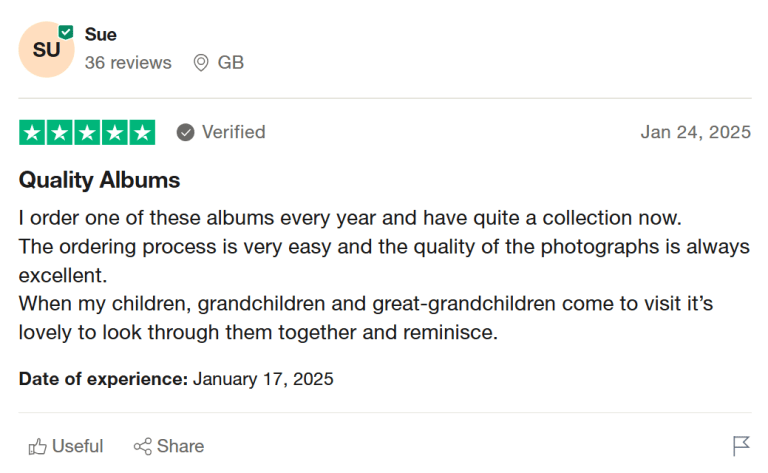Viewport: 768px width, 473px height.
Task: Click the green verified badge on avatar
Action: click(66, 32)
